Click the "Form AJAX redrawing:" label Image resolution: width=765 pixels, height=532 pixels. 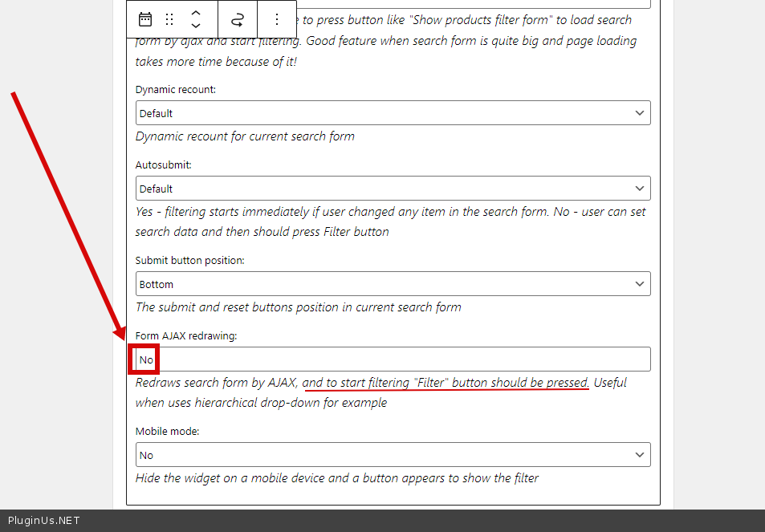[185, 336]
